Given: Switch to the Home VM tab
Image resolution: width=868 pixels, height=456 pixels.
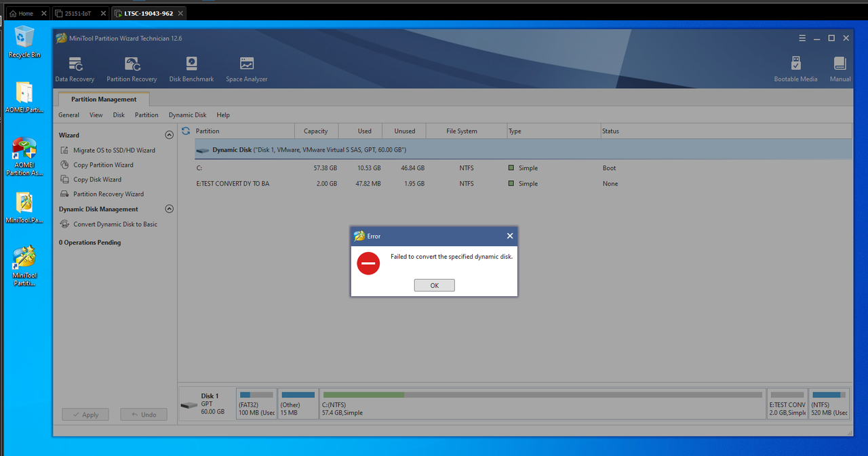Looking at the screenshot, I should click(26, 13).
